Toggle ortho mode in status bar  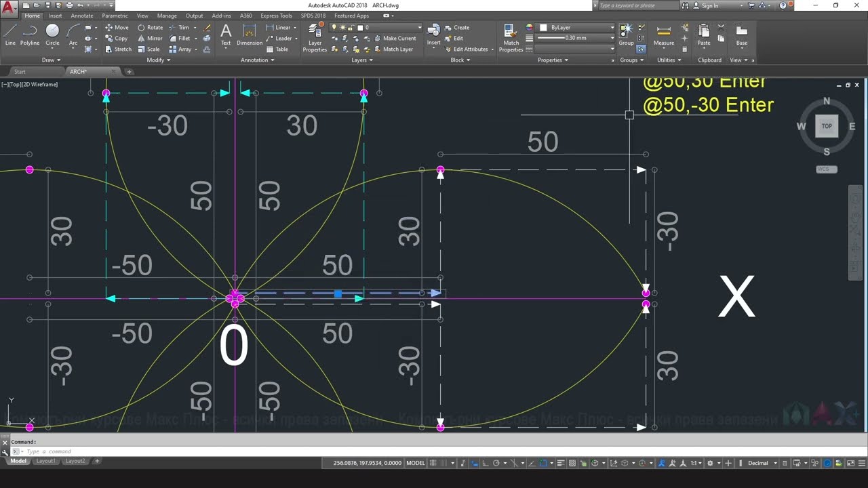pyautogui.click(x=486, y=463)
